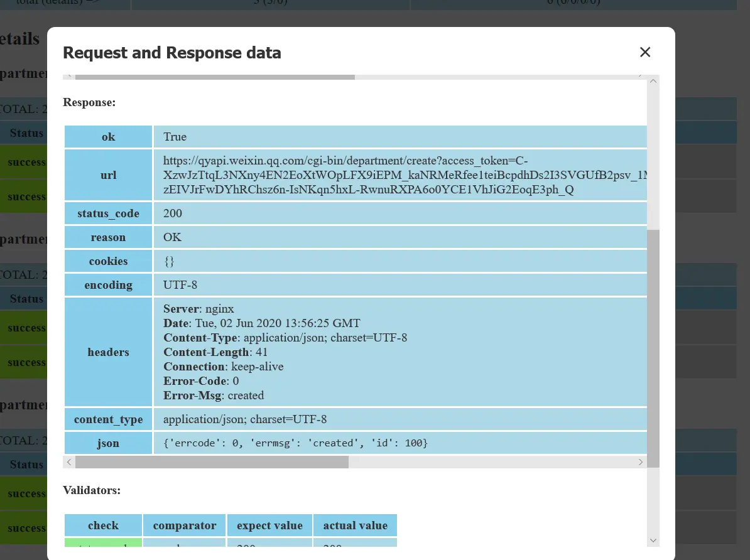Click the 'actual value' column header
Screen dimensions: 750x560
click(x=356, y=525)
